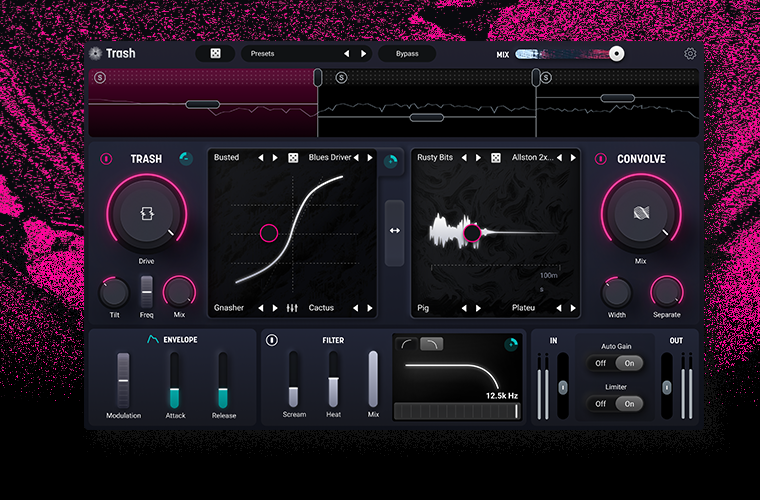Previous distortion type for Gnasher slot
Screen dimensions: 760x500
click(261, 308)
